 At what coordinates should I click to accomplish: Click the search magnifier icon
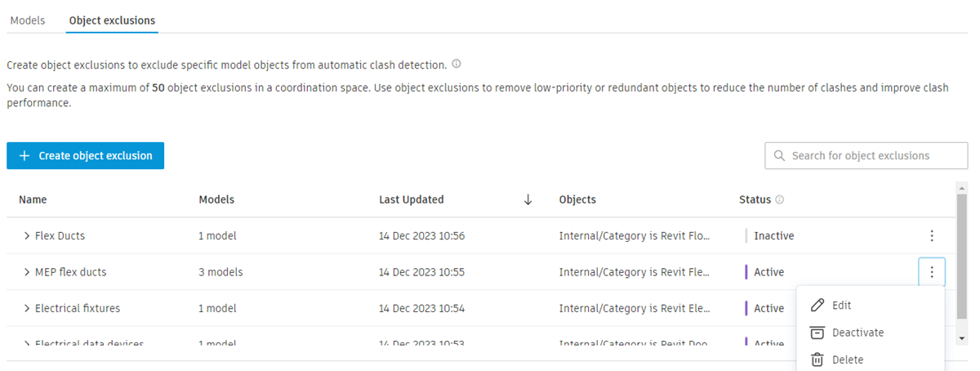pos(779,155)
